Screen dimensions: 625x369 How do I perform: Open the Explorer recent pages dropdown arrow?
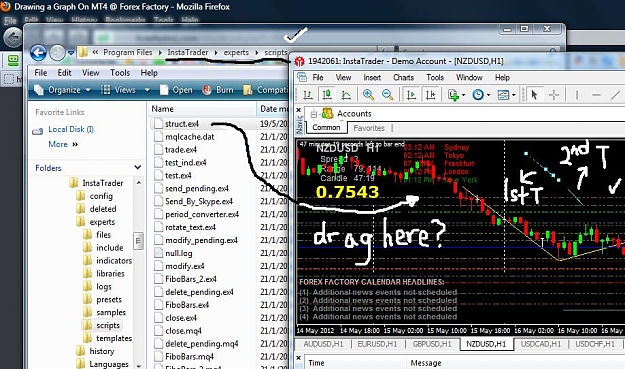pyautogui.click(x=71, y=53)
